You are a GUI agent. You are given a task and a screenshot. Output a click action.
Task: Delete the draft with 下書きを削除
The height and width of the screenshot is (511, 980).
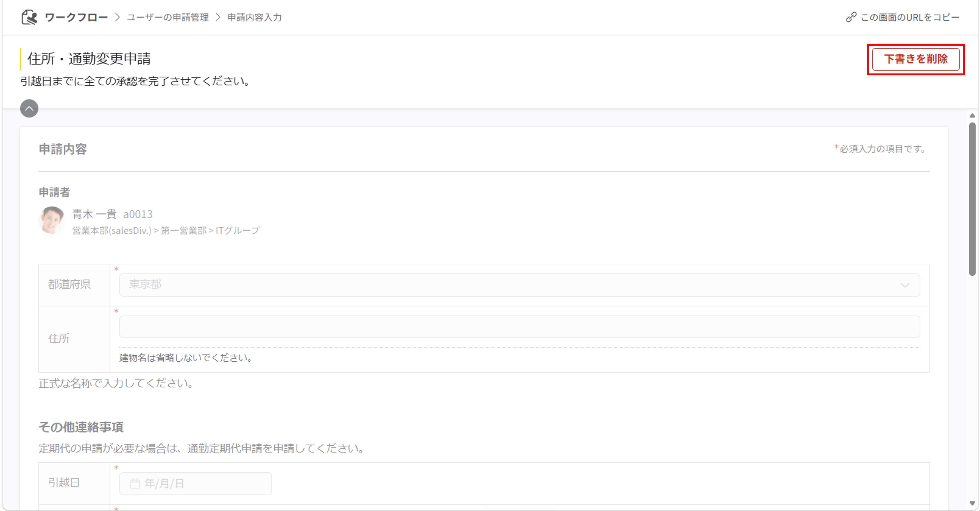click(x=916, y=59)
